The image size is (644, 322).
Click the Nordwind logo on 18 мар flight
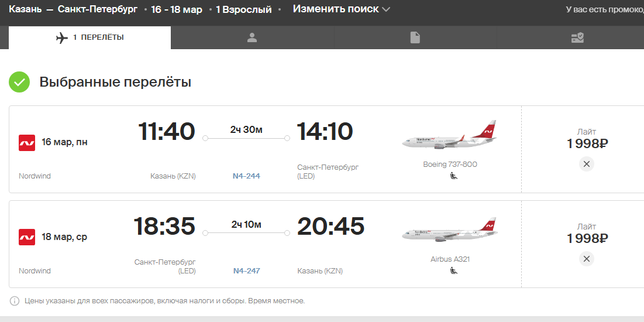(27, 237)
